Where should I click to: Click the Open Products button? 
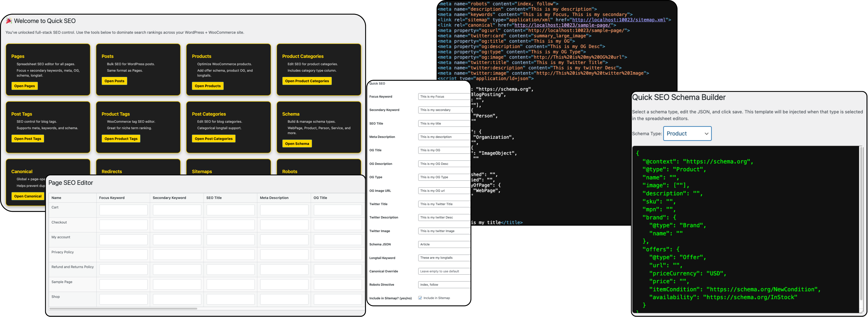pos(208,86)
